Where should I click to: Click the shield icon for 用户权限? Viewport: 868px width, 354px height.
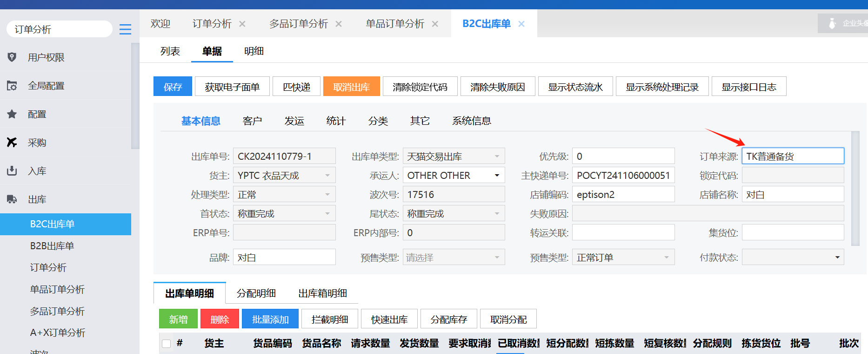[x=12, y=57]
